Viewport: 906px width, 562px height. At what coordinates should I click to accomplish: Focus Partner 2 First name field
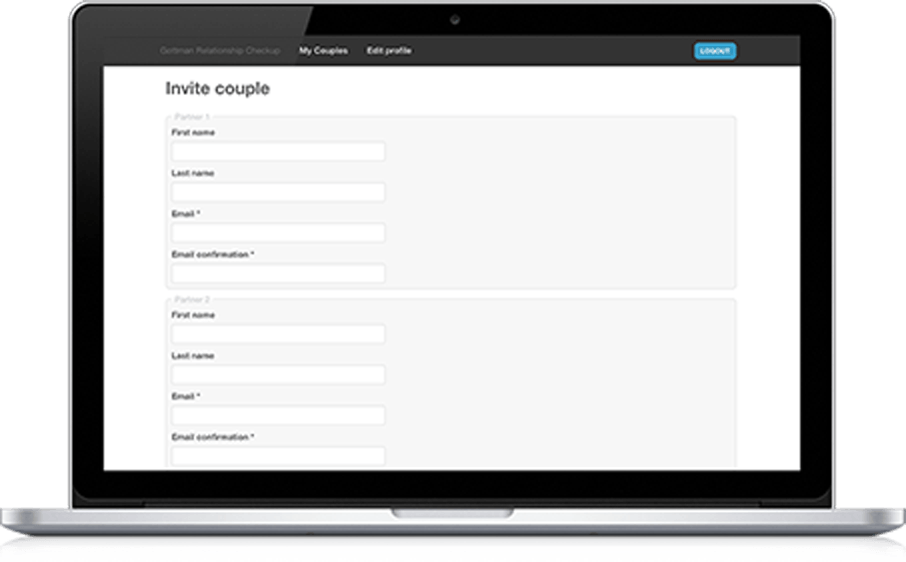[278, 334]
